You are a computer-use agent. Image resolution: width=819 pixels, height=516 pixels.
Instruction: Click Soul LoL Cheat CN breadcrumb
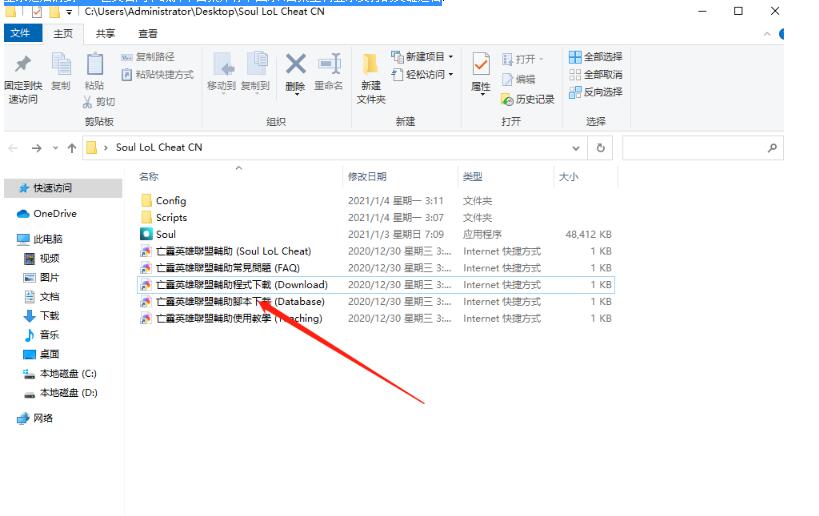pyautogui.click(x=159, y=148)
